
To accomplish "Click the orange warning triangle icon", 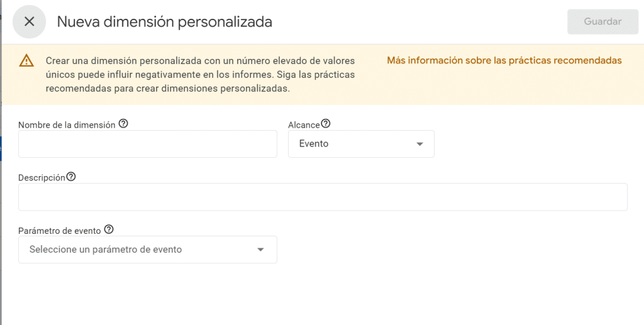I will coord(26,61).
